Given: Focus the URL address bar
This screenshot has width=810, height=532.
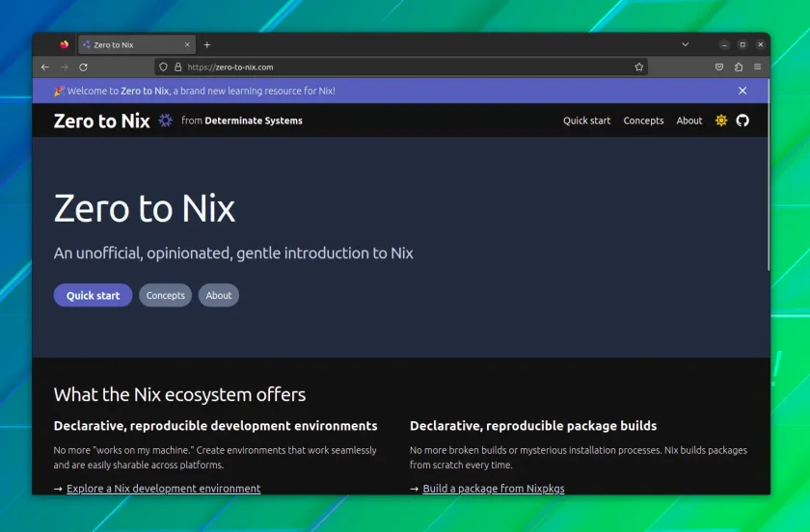Looking at the screenshot, I should click(401, 67).
